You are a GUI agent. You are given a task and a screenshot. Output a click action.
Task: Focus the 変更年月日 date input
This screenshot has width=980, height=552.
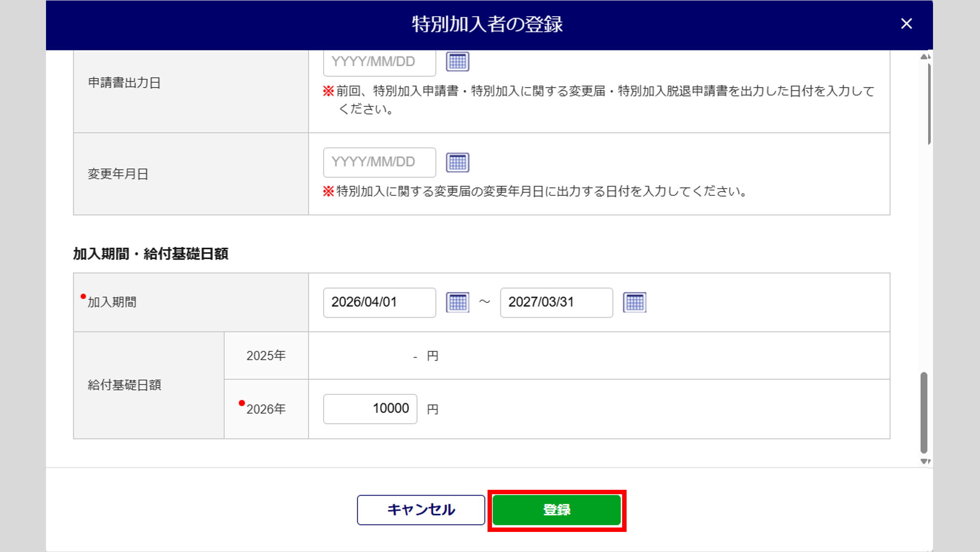click(379, 162)
